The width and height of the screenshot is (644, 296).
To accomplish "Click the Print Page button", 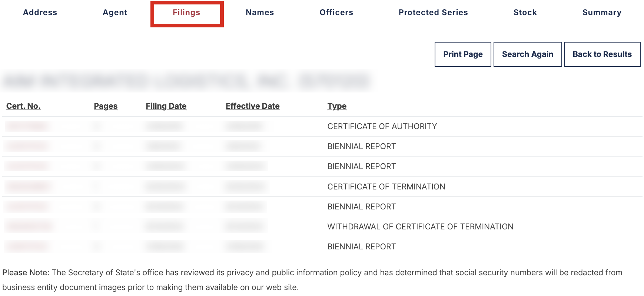I will click(x=463, y=54).
